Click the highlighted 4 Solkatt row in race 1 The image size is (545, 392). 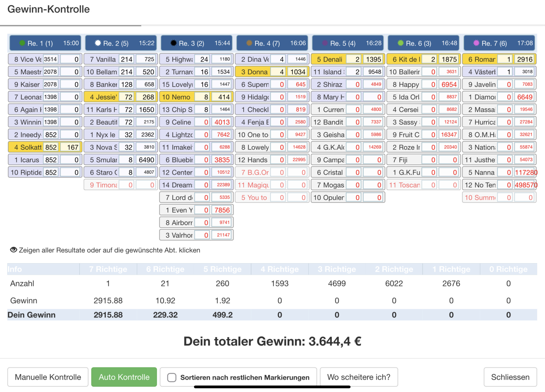click(x=45, y=147)
